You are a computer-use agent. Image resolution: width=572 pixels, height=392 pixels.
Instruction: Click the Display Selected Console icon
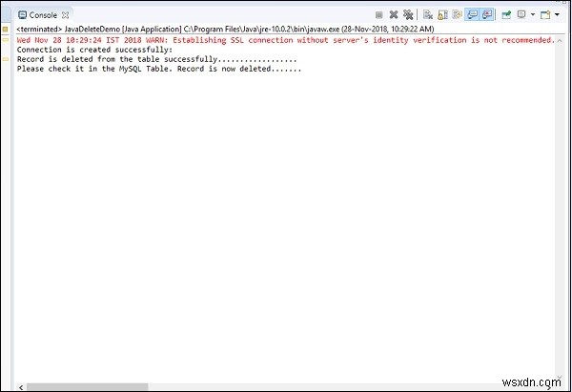tap(521, 14)
